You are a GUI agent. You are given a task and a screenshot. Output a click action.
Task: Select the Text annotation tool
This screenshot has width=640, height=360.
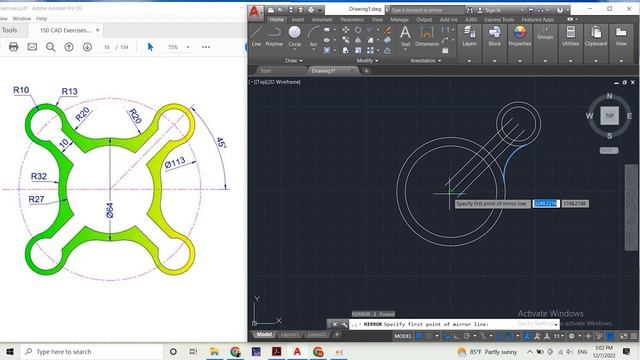[x=405, y=36]
